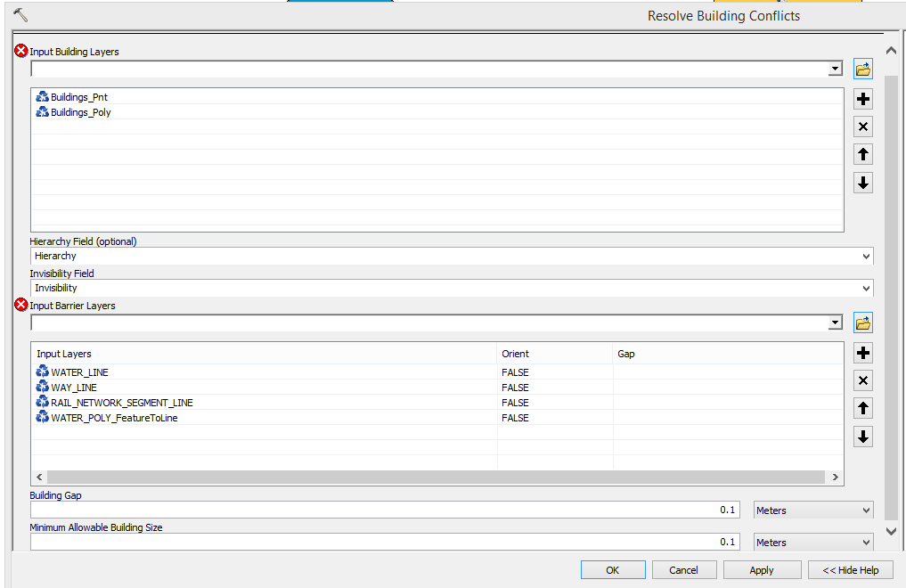Open Building Gap units Meters dropdown
Screen dimensions: 906x588
pyautogui.click(x=813, y=510)
